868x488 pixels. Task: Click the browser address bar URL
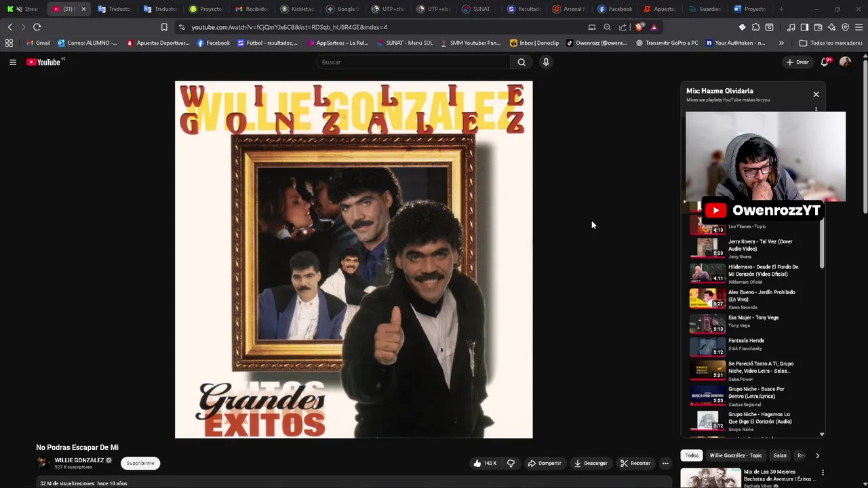tap(289, 27)
